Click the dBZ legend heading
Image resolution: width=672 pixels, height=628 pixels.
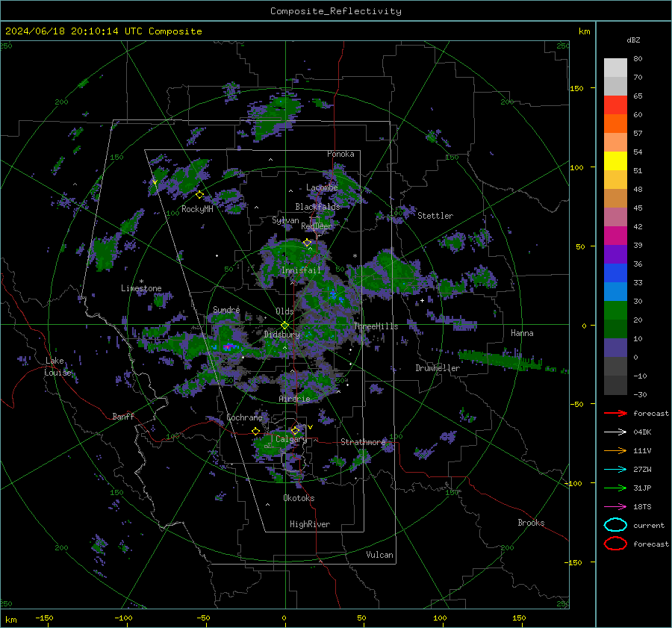[x=633, y=40]
